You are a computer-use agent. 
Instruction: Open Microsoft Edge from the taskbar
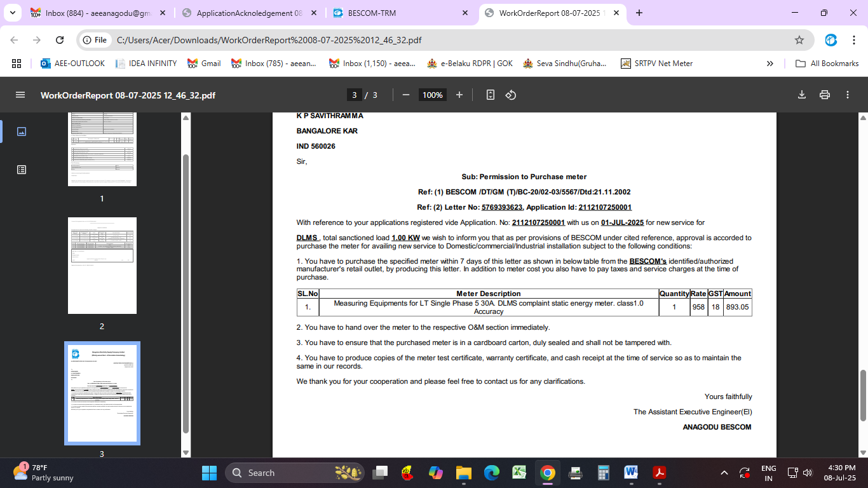point(492,473)
